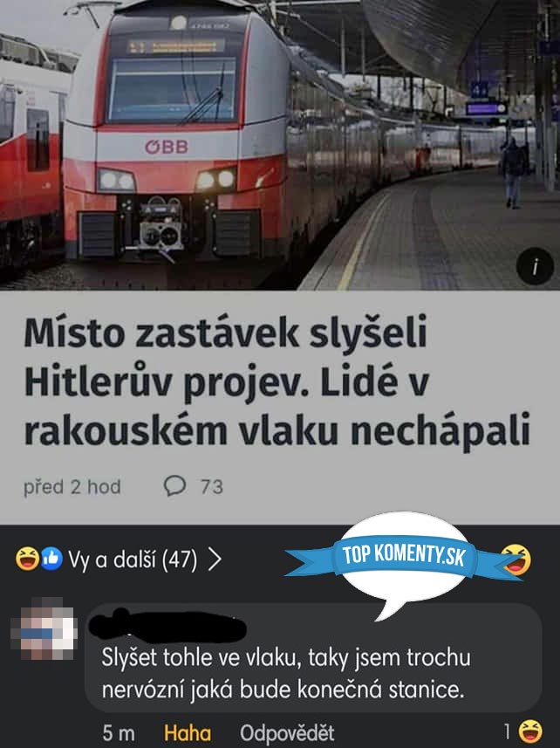The image size is (560, 748).
Task: Click the comment text about konečná stanice
Action: pyautogui.click(x=286, y=674)
